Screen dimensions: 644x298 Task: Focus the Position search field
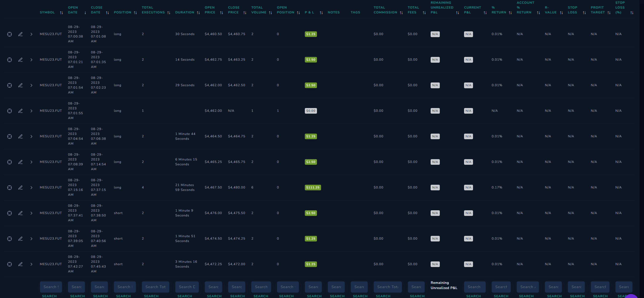click(x=125, y=287)
